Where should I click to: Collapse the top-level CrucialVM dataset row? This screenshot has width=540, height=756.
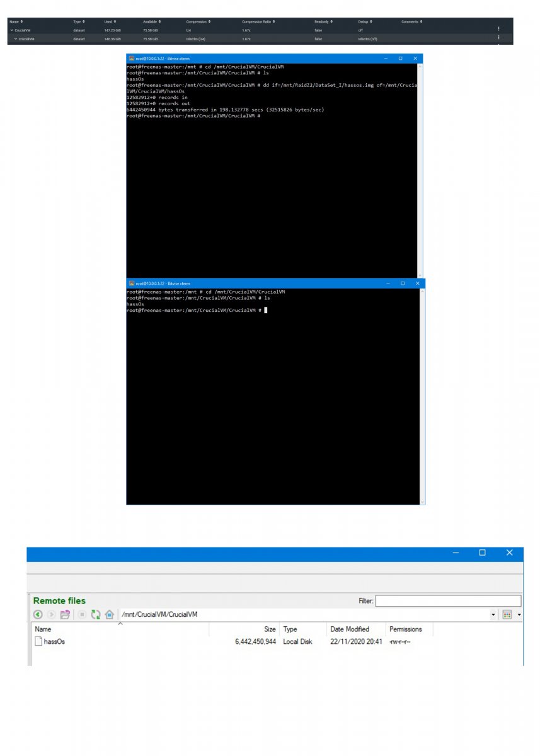point(11,30)
